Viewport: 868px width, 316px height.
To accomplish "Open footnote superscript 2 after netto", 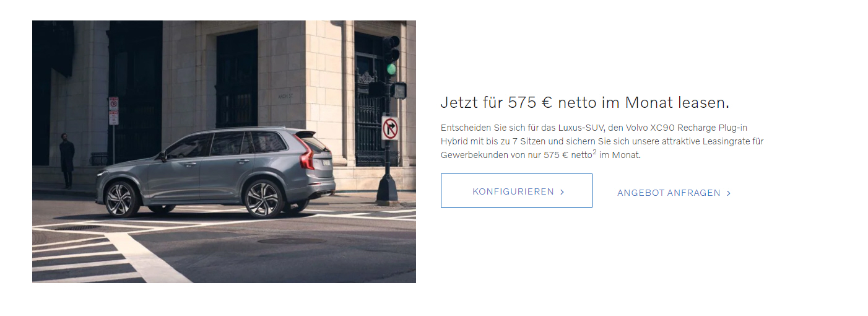I will pyautogui.click(x=594, y=152).
